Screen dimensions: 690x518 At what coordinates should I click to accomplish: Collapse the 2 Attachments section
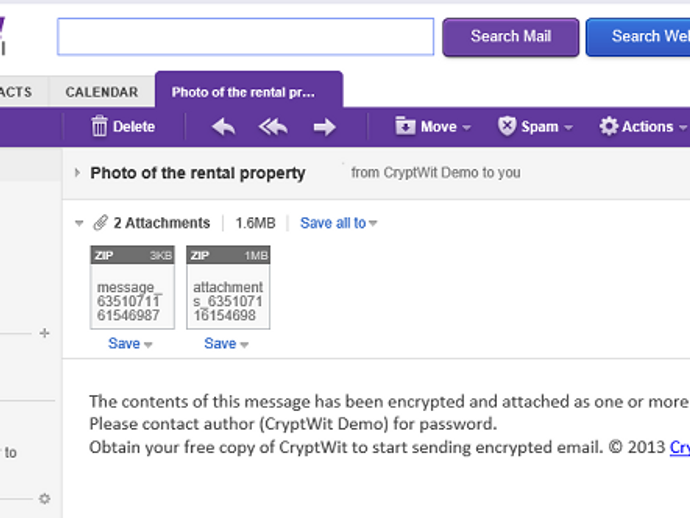click(80, 223)
